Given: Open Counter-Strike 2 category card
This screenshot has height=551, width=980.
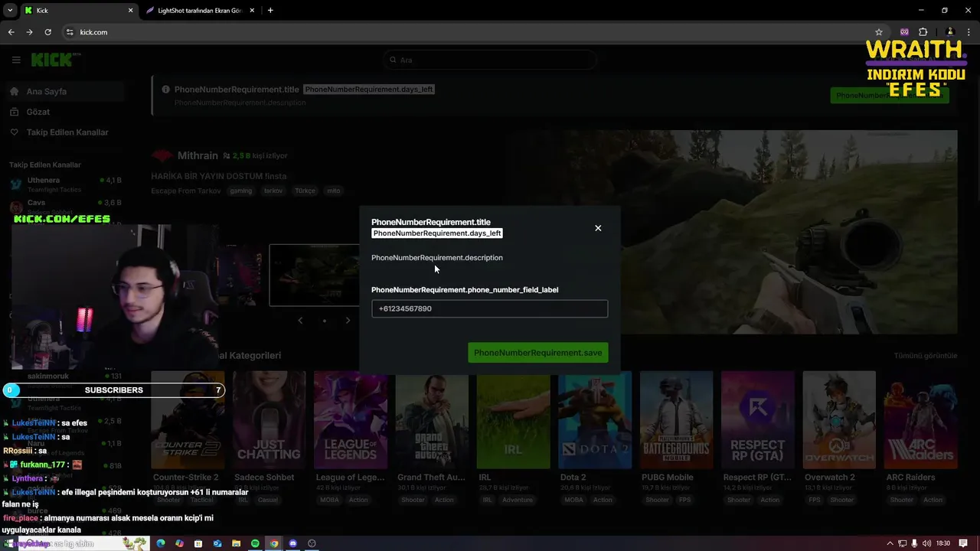Looking at the screenshot, I should click(x=188, y=419).
